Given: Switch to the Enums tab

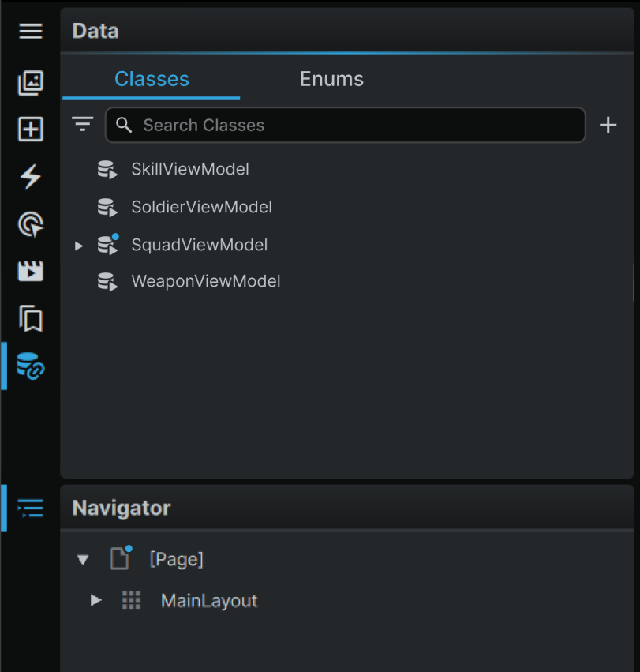Looking at the screenshot, I should click(x=331, y=79).
